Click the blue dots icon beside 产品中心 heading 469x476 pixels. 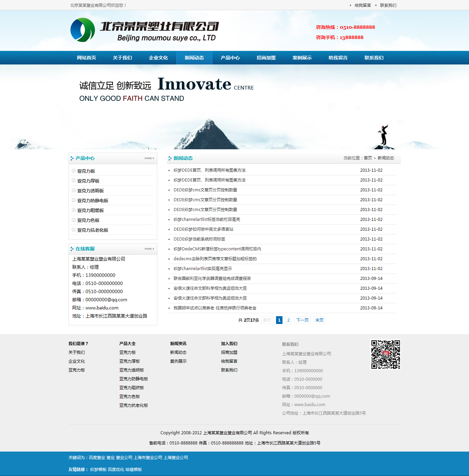(x=72, y=158)
